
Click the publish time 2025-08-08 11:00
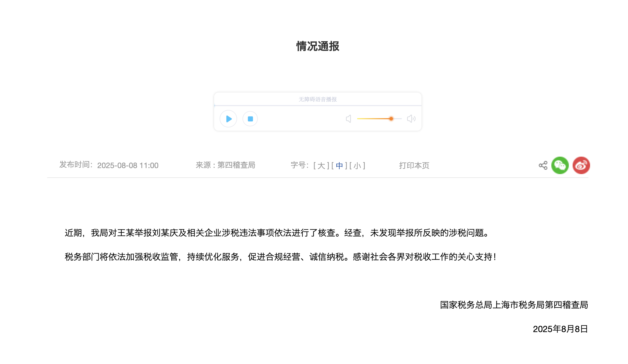128,166
